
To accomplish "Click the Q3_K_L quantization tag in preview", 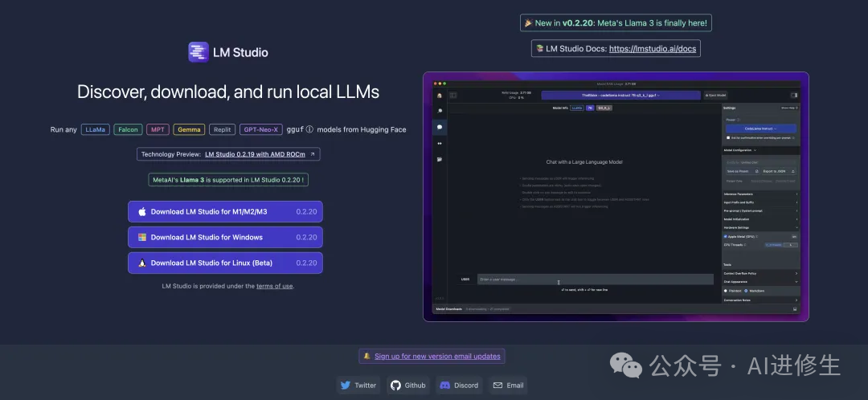I will pyautogui.click(x=604, y=108).
